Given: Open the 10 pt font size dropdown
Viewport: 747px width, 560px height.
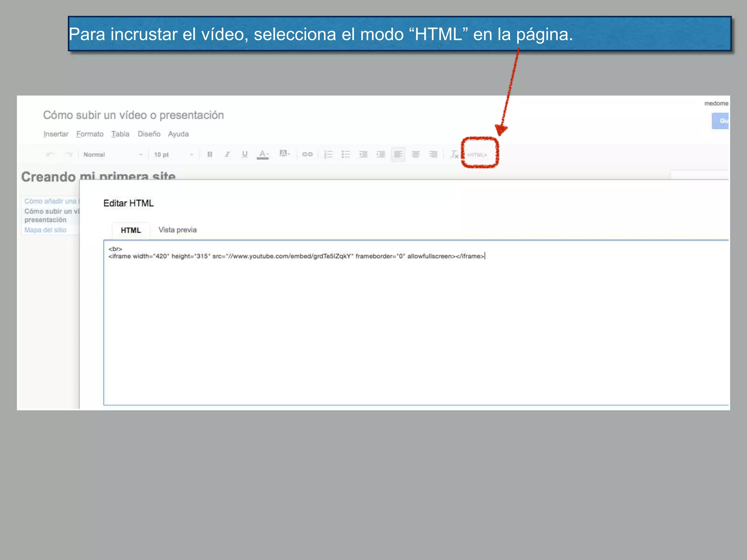Looking at the screenshot, I should point(173,155).
